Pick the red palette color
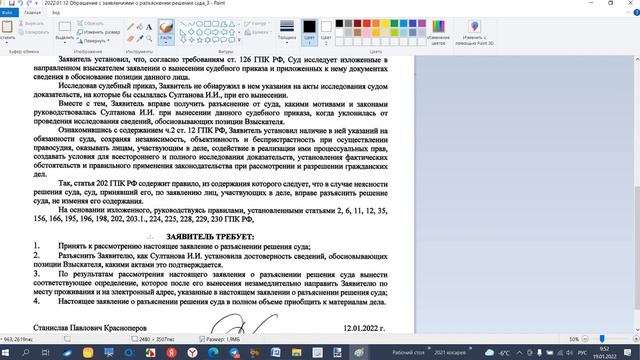 tap(367, 23)
